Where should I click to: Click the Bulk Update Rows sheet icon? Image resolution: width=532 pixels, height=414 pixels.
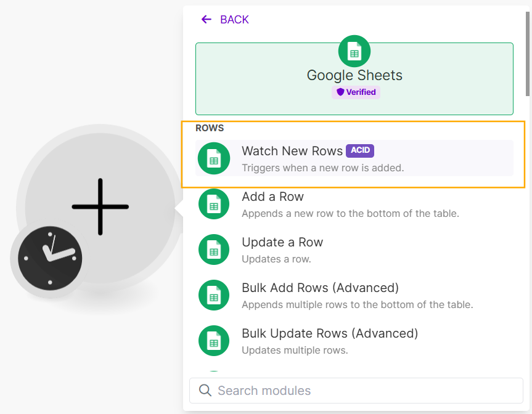[214, 341]
